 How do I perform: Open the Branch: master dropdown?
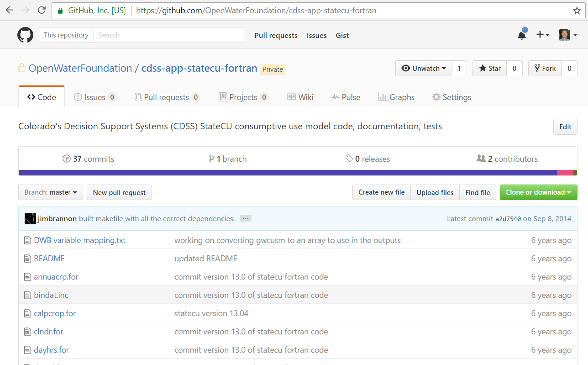50,192
